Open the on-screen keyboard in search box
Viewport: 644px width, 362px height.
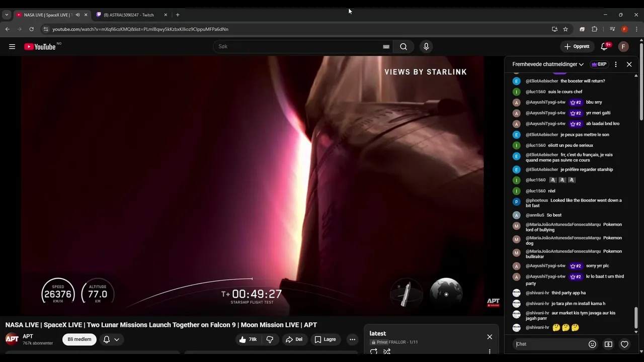click(x=386, y=47)
